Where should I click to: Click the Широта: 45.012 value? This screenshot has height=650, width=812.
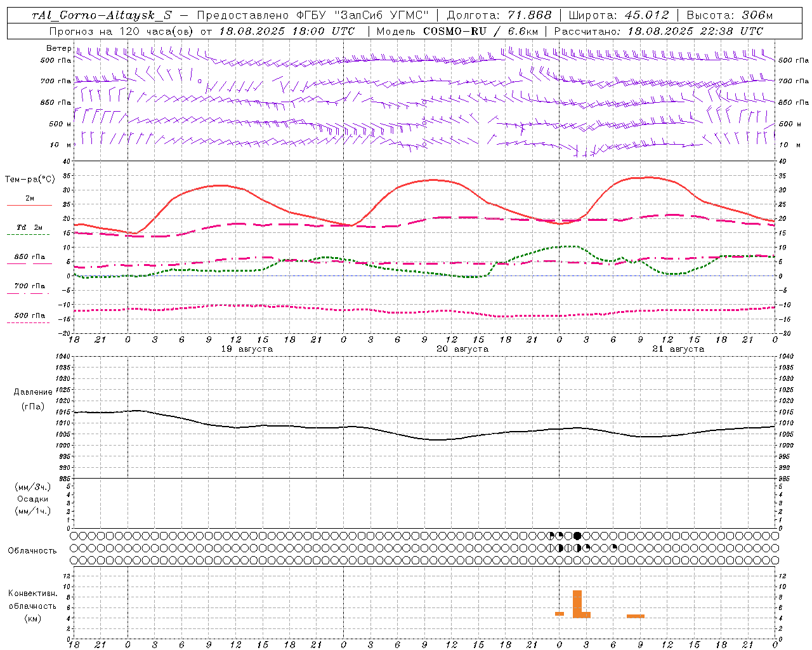click(619, 15)
